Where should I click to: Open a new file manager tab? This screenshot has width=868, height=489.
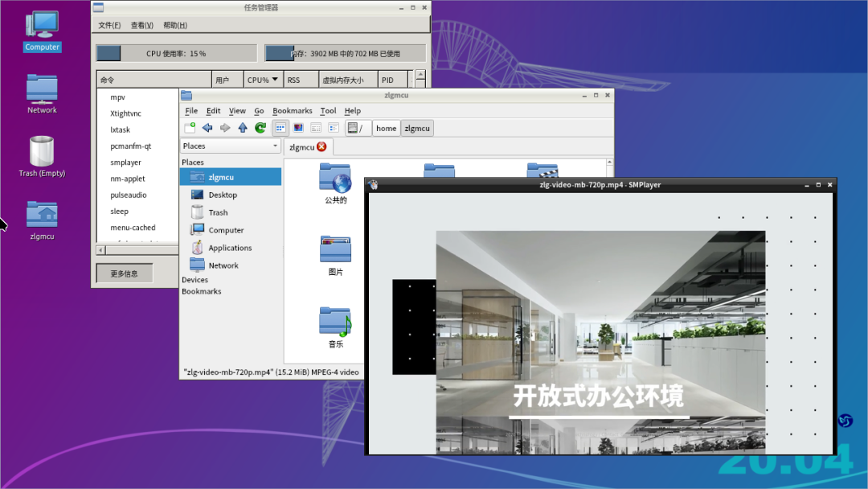click(190, 127)
